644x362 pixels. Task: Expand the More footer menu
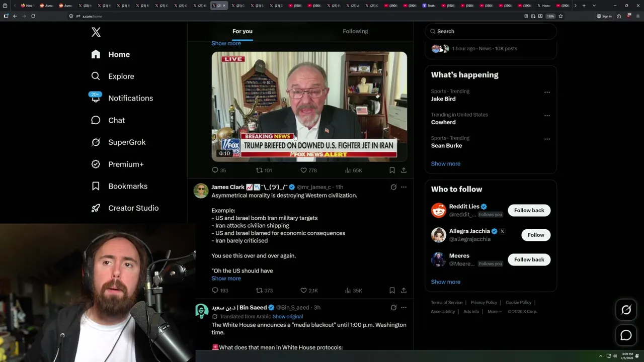494,312
